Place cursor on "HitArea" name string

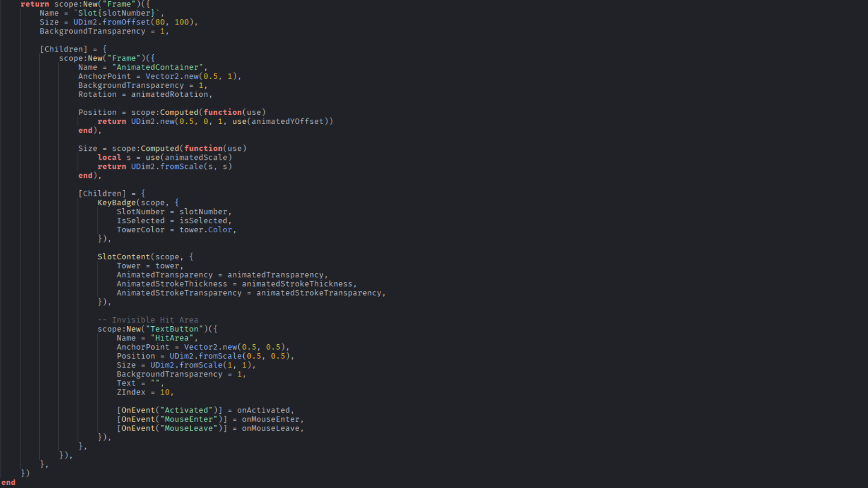click(172, 338)
